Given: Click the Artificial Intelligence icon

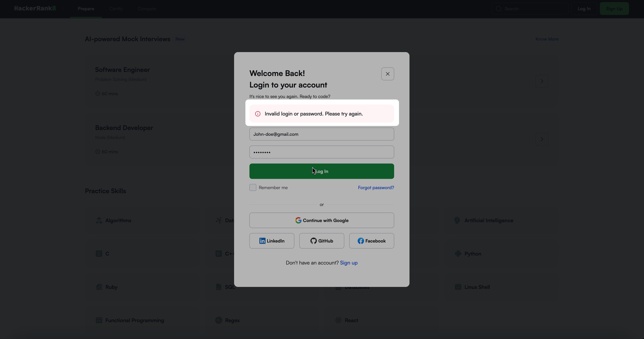Looking at the screenshot, I should [x=457, y=220].
